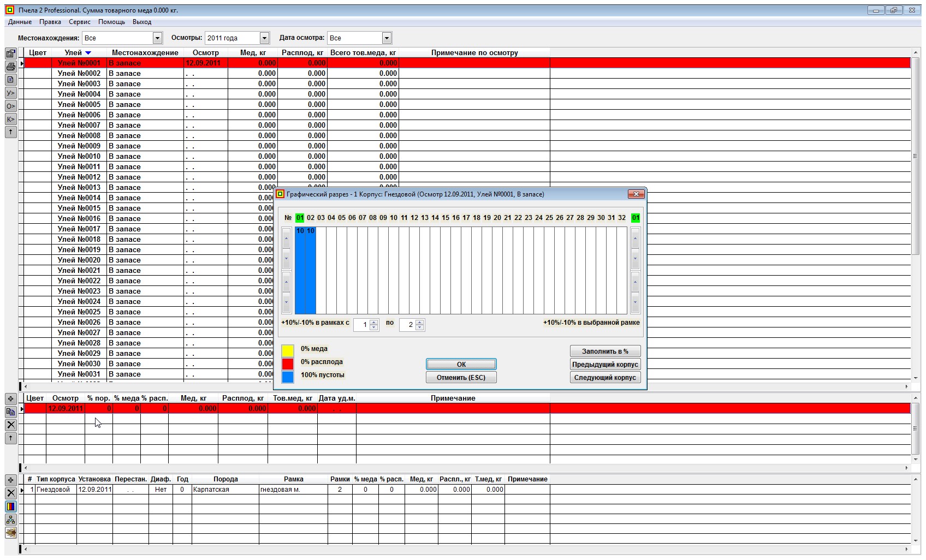
Task: Go to Предыдущий корпус
Action: click(x=605, y=365)
